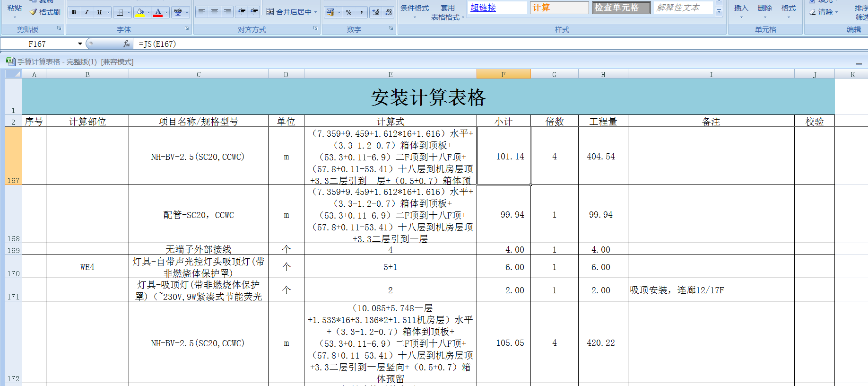The image size is (868, 386).
Task: Open Conditional Formatting (条件格式) menu
Action: [415, 12]
